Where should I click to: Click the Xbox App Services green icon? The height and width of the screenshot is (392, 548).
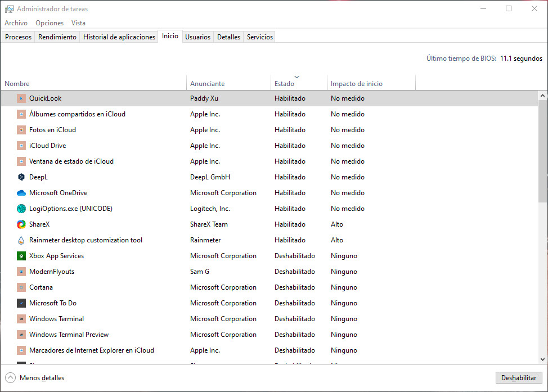(x=21, y=256)
